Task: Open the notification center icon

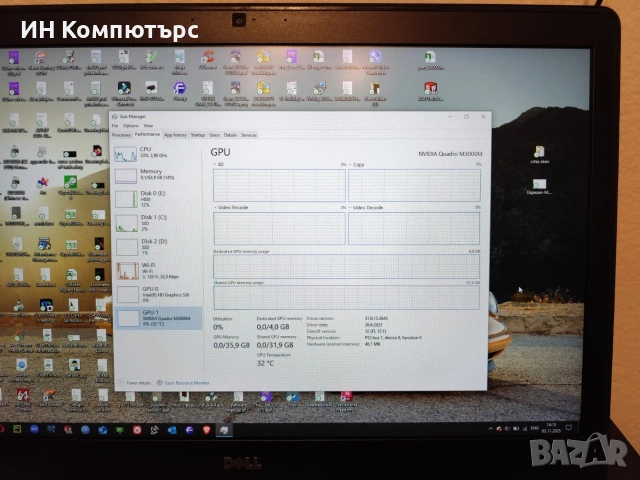Action: tap(569, 427)
